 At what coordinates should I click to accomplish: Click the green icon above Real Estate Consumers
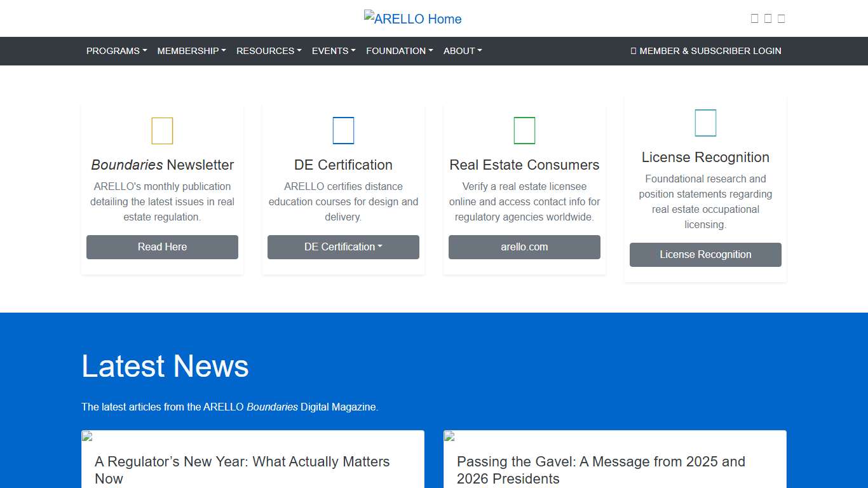pos(524,131)
